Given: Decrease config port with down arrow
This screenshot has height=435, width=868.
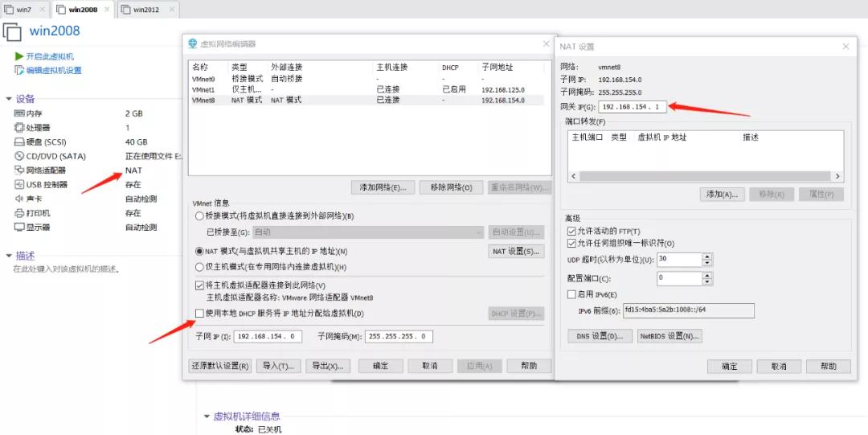Looking at the screenshot, I should tap(708, 281).
